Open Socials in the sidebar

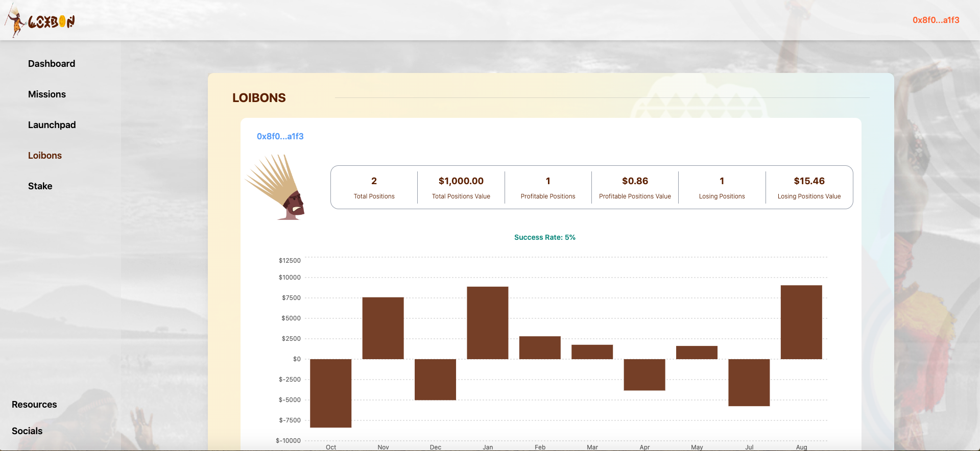pyautogui.click(x=27, y=431)
